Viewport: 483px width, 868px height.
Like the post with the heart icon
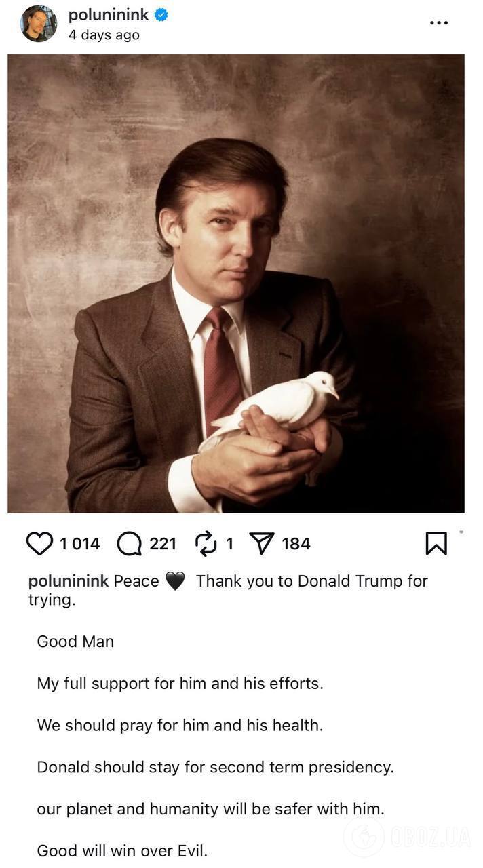(39, 543)
